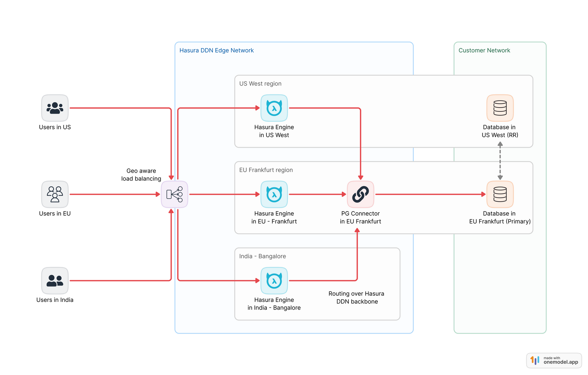Viewport: 588px width, 375px height.
Task: Click the geo aware load balancer icon
Action: coord(174,194)
